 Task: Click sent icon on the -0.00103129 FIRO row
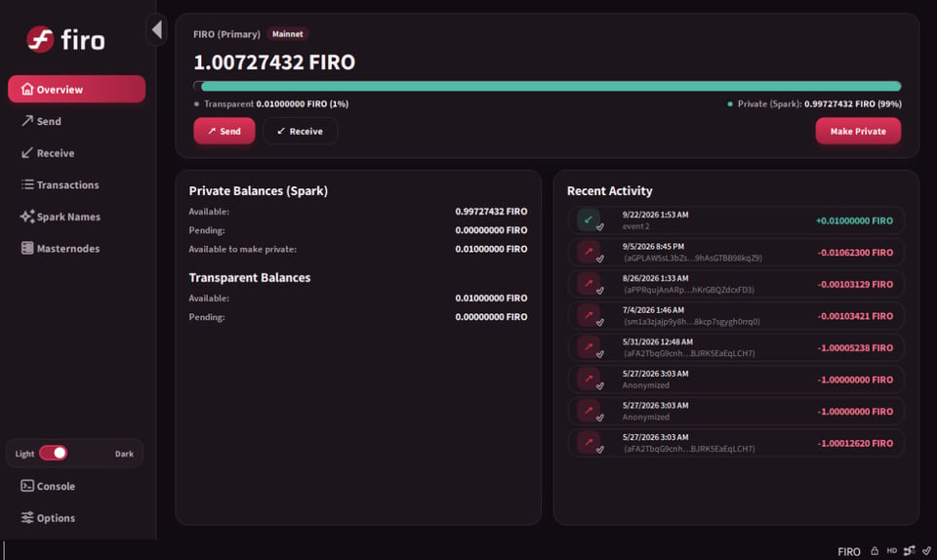click(589, 283)
